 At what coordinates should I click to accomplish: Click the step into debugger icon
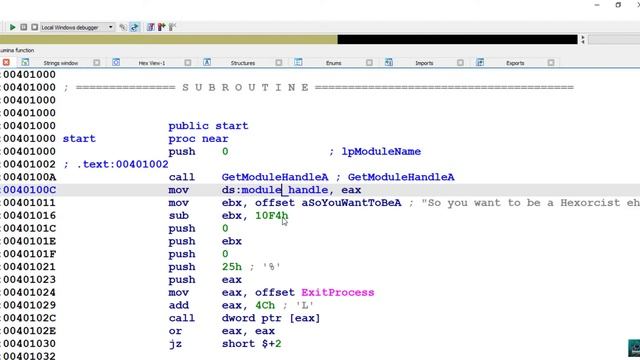(x=151, y=27)
